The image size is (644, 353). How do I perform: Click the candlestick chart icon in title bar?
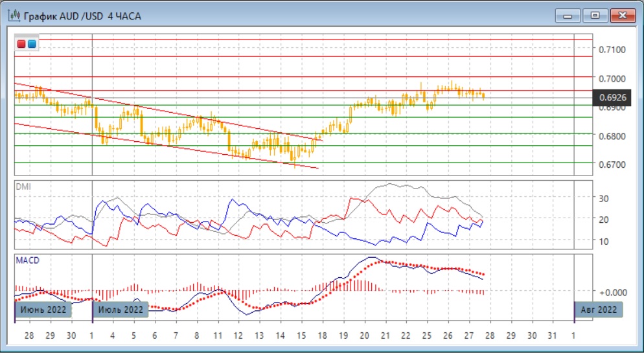[x=12, y=16]
